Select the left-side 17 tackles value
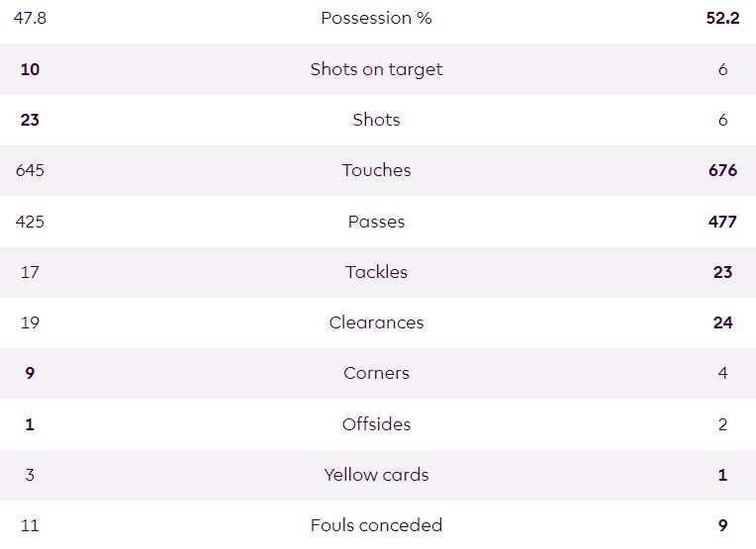Screen dimensions: 756x549 click(30, 272)
